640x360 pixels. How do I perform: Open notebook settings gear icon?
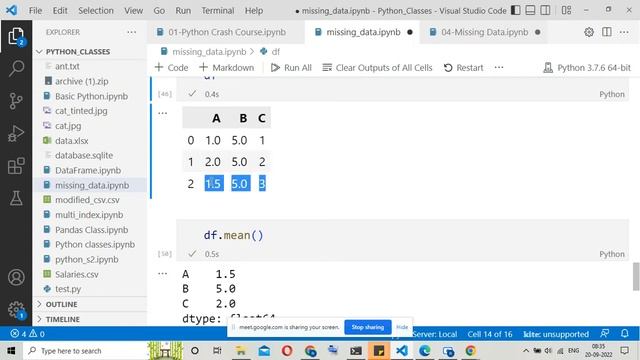point(589,32)
